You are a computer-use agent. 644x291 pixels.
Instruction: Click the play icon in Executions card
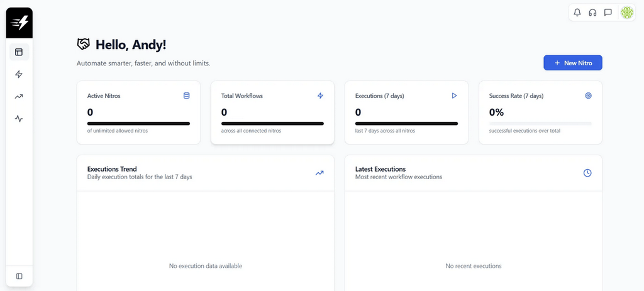pos(454,96)
